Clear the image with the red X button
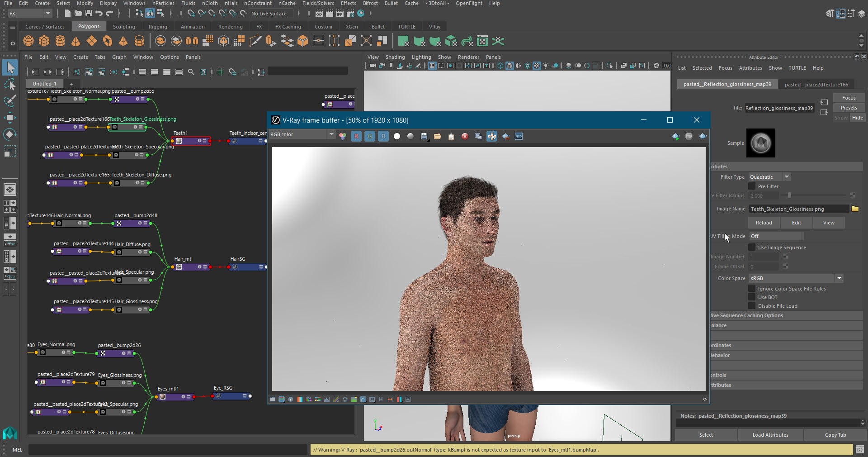 click(x=465, y=136)
